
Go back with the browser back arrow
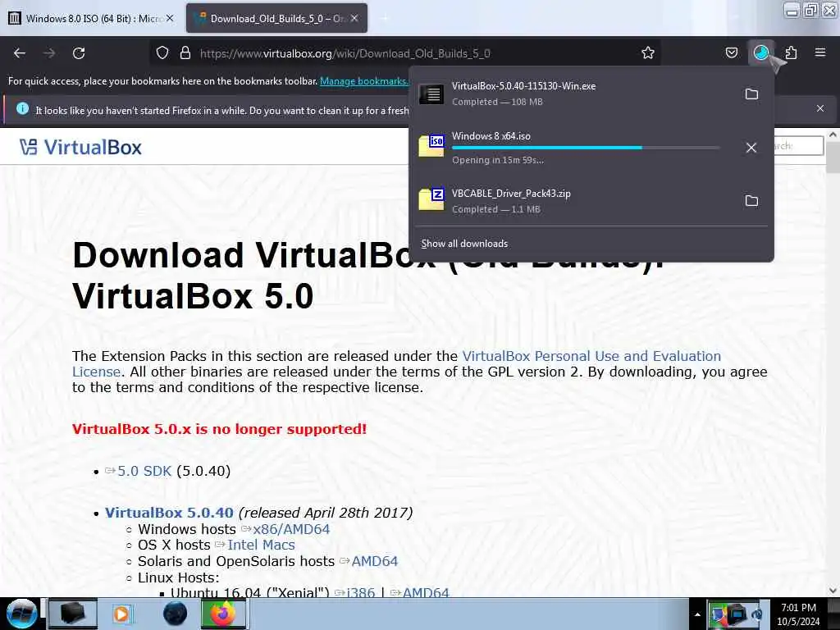(20, 53)
